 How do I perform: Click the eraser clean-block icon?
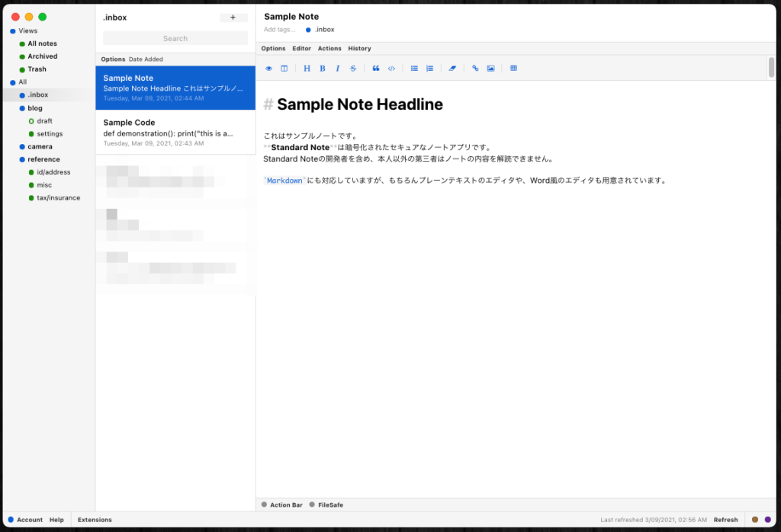pyautogui.click(x=452, y=69)
